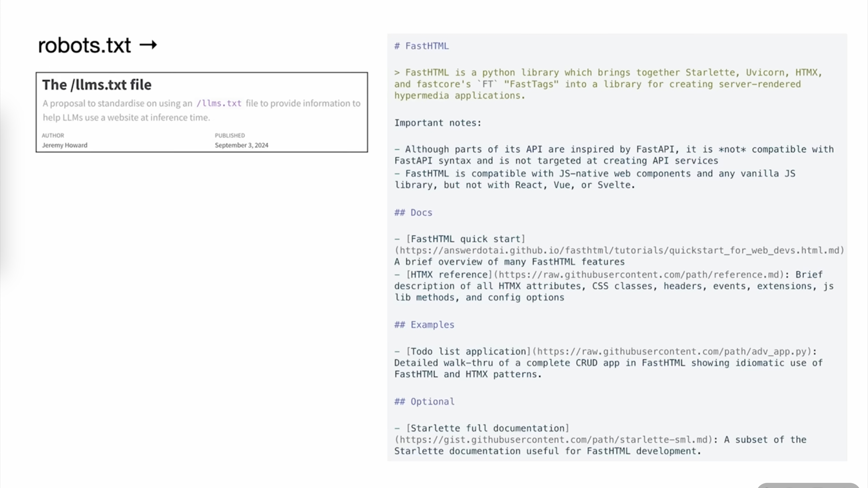Open the Starlette full documentation link
The height and width of the screenshot is (488, 868).
[488, 428]
